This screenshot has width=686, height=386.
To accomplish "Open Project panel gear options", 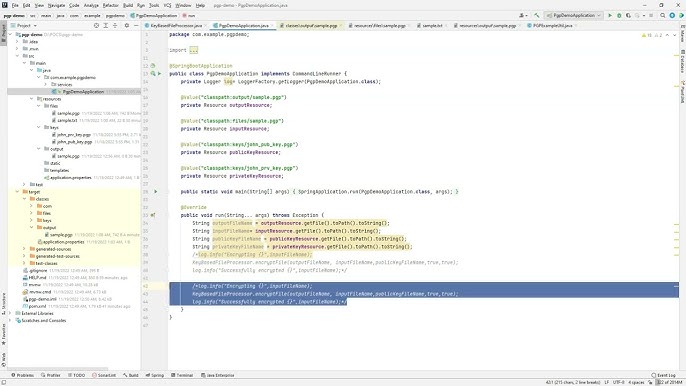I will point(126,26).
